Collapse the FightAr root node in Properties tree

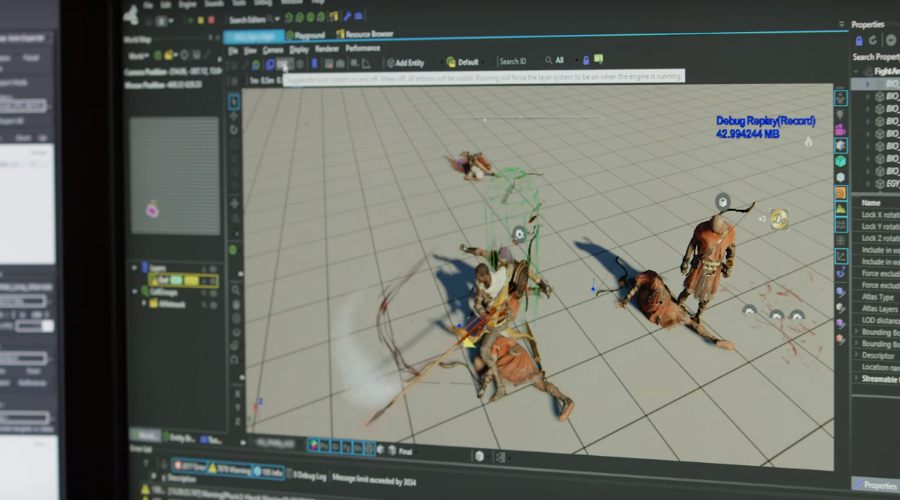click(856, 71)
